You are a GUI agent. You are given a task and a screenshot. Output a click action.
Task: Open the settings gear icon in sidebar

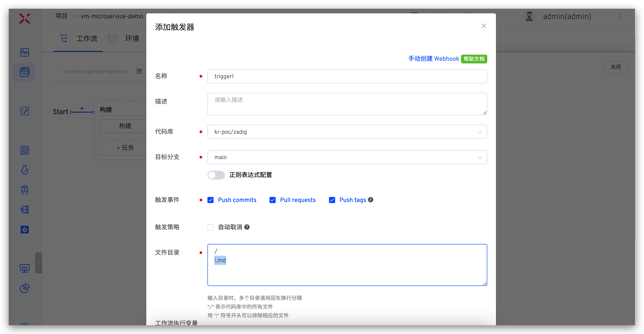(x=24, y=229)
